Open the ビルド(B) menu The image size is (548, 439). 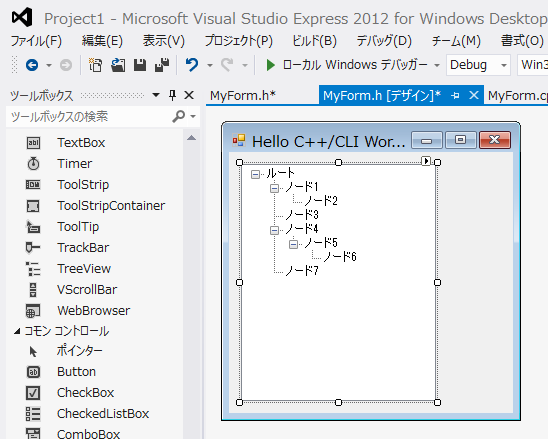(x=314, y=41)
